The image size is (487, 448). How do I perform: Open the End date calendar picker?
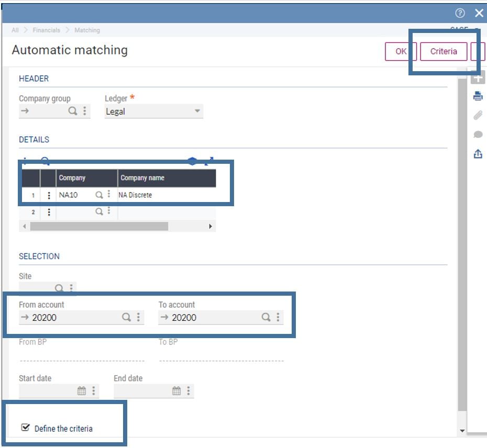[176, 391]
